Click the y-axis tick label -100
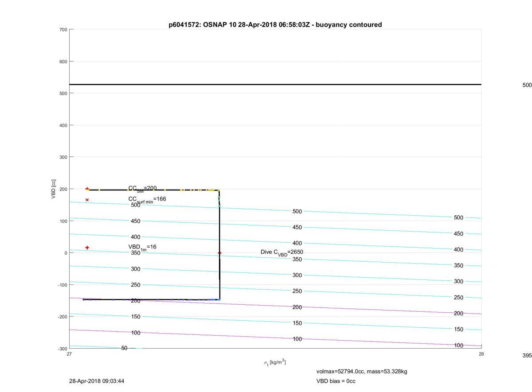 pyautogui.click(x=62, y=285)
